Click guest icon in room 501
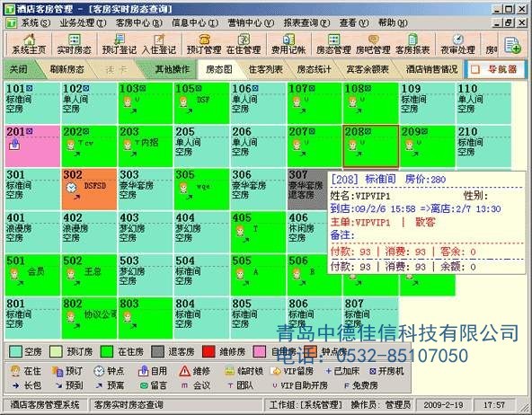The width and height of the screenshot is (532, 415). [14, 273]
